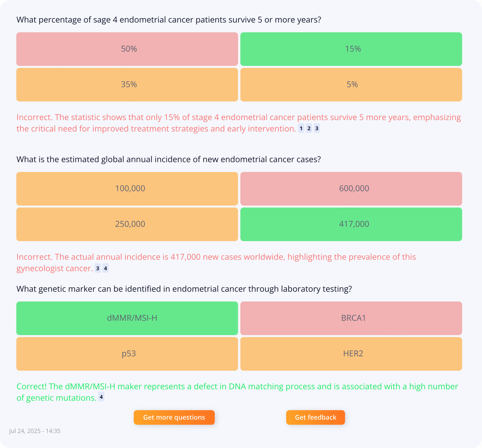Select the 600,000 incidence answer
Image resolution: width=482 pixels, height=448 pixels.
[351, 189]
